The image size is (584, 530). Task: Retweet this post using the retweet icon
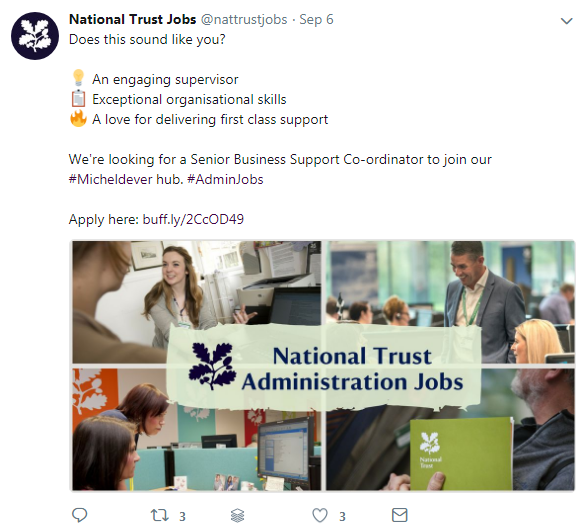159,515
